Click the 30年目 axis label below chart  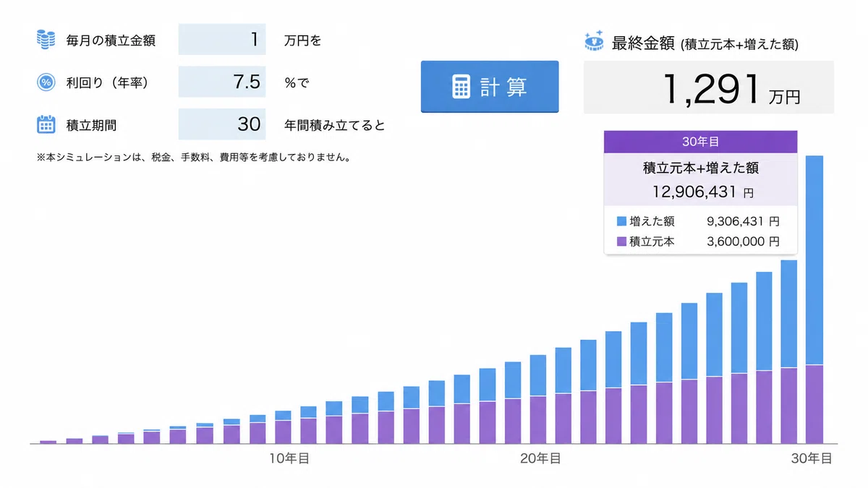tap(812, 458)
